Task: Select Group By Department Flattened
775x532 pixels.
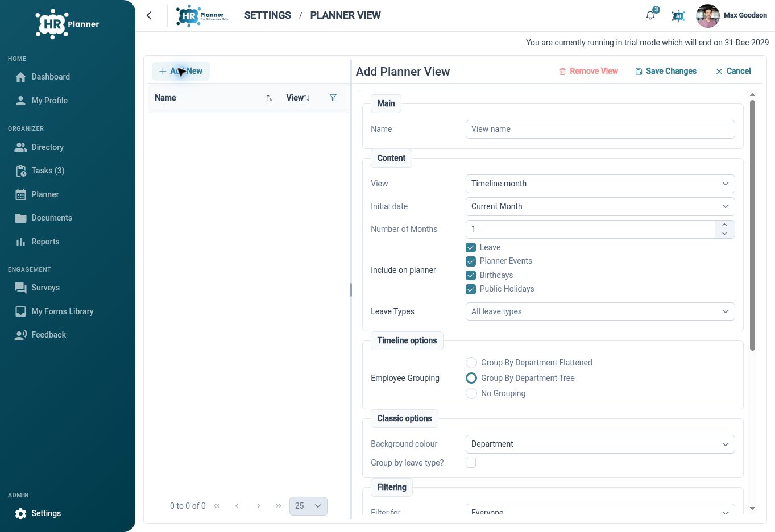Action: [x=471, y=363]
